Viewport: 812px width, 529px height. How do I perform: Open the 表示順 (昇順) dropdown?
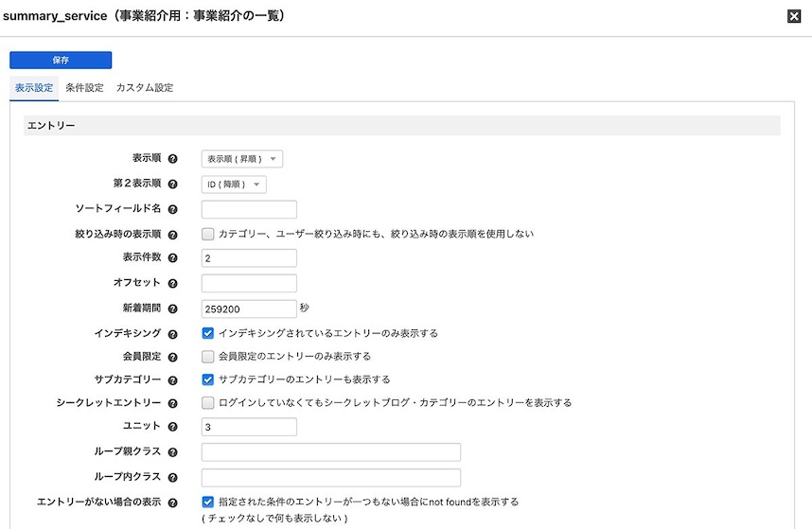(241, 159)
